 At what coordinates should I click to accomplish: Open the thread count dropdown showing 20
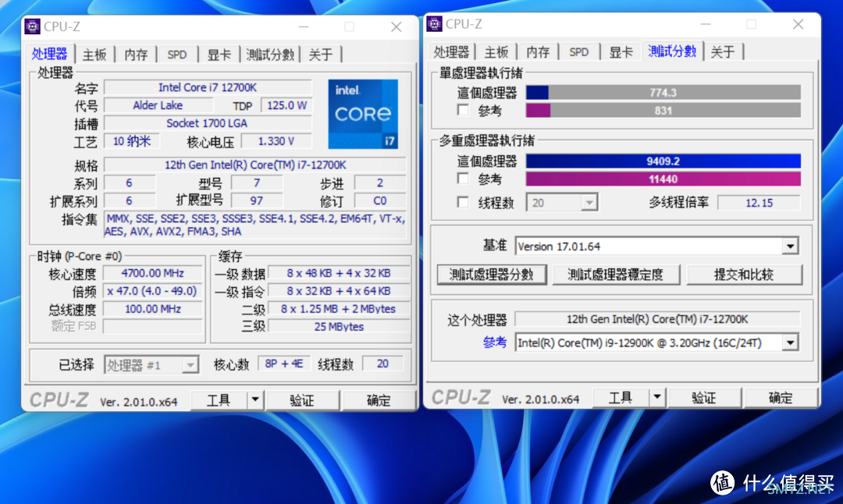[562, 203]
